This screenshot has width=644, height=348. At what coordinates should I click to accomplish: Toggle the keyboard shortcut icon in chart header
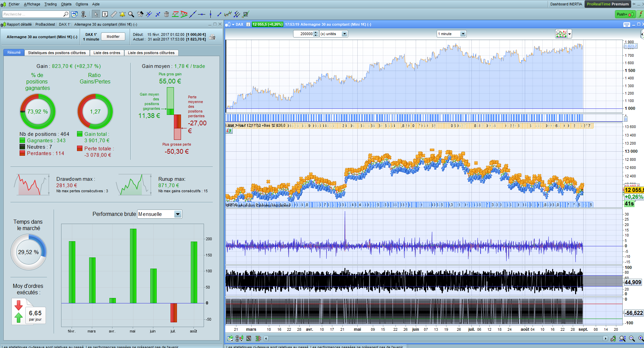[627, 24]
